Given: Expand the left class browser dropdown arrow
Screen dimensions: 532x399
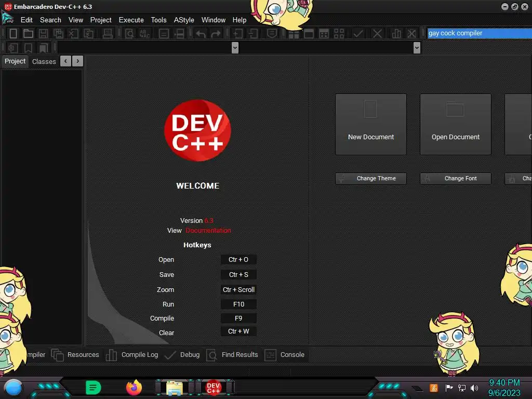Looking at the screenshot, I should (x=235, y=48).
